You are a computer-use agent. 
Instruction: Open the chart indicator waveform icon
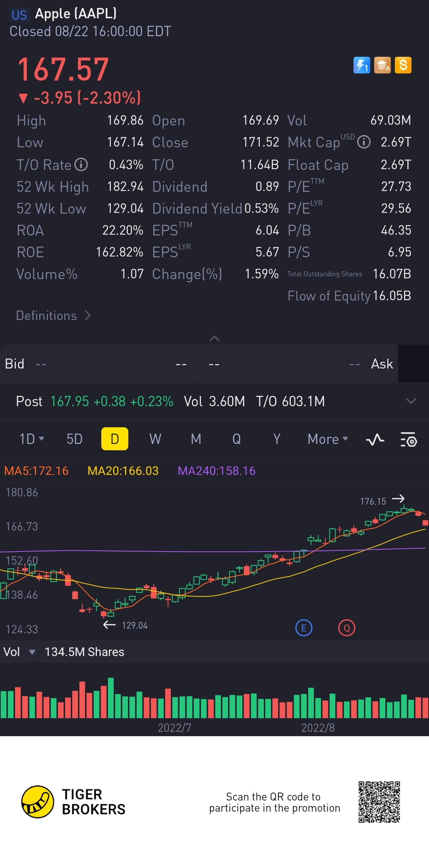pyautogui.click(x=375, y=440)
